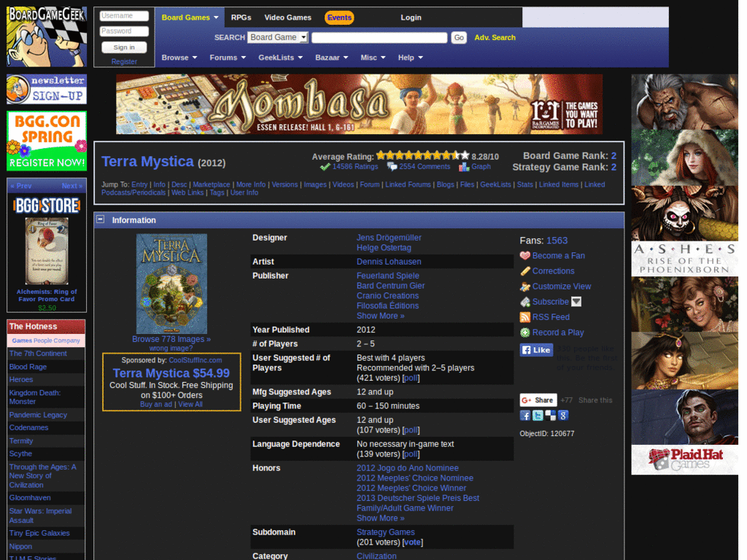Show more publishers
Viewport: 747px width, 560px height.
[380, 316]
